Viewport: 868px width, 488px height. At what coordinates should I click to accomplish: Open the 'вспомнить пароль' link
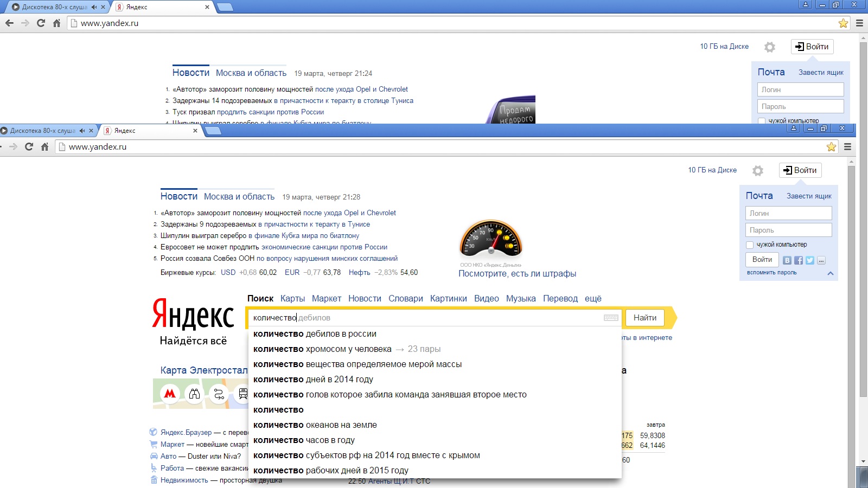click(771, 272)
